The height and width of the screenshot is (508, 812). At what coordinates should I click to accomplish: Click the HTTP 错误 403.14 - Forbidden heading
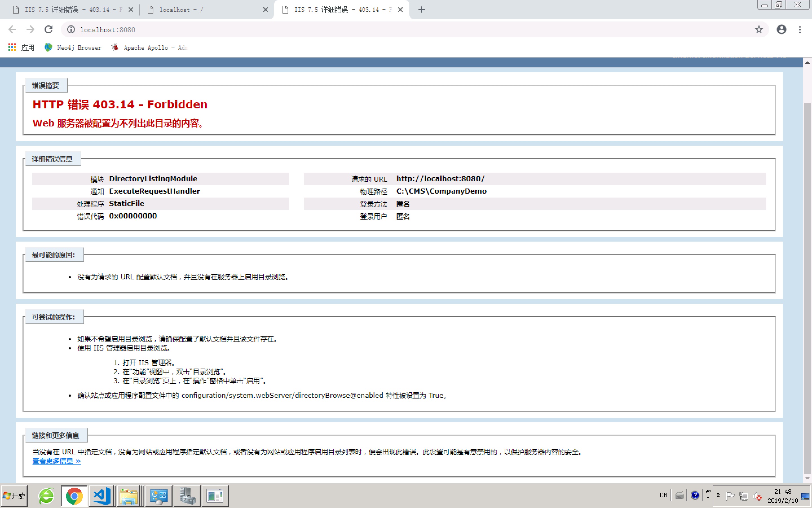coord(120,104)
